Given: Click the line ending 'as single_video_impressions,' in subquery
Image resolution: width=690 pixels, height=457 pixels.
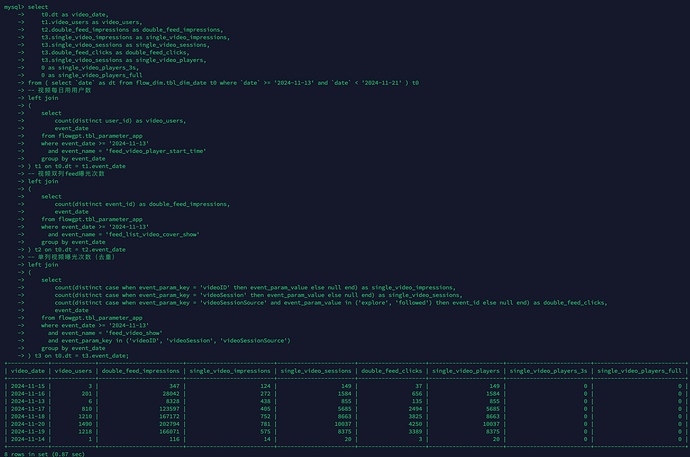Looking at the screenshot, I should [x=255, y=288].
